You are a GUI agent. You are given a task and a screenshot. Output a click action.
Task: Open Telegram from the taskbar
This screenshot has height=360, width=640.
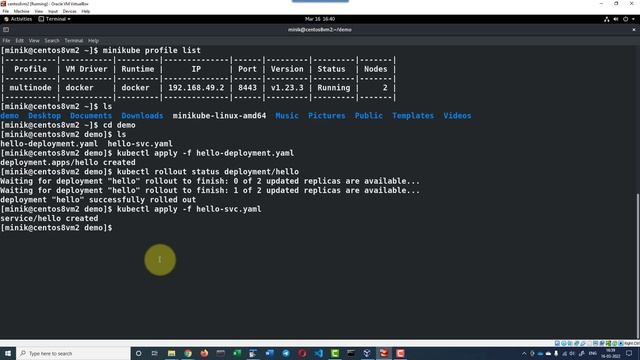coord(286,353)
